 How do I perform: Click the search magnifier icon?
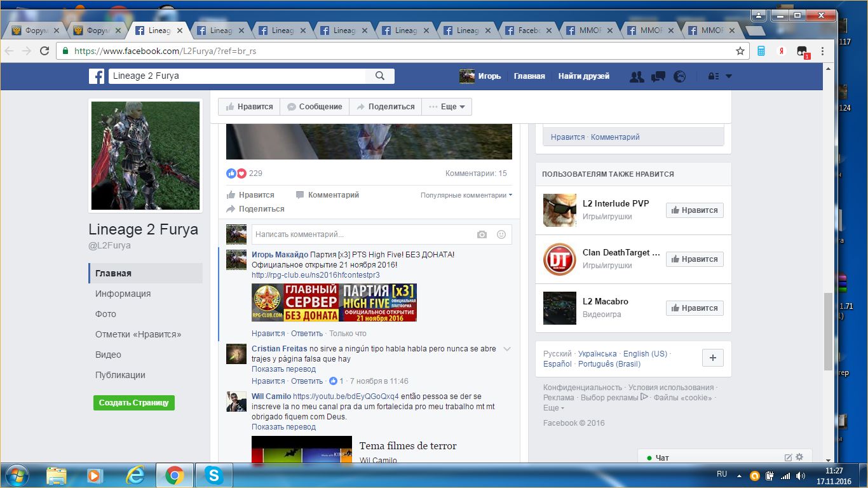[380, 76]
